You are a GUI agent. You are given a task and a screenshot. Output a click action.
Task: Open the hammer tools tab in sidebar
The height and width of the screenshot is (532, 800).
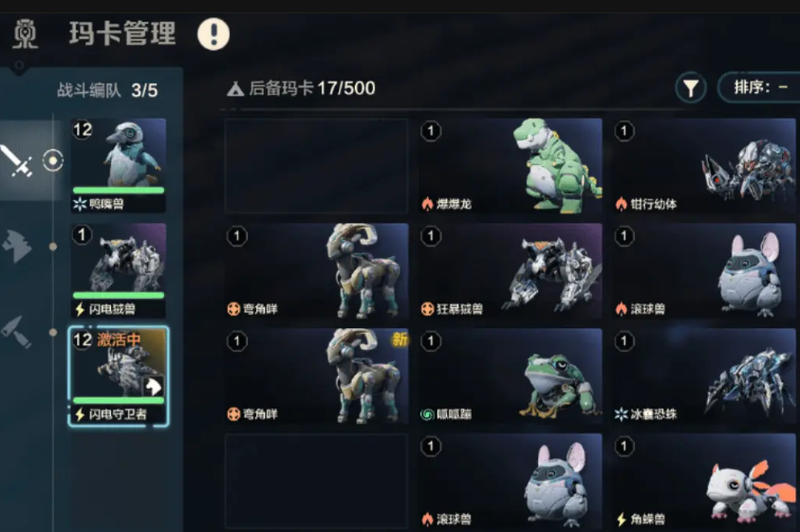coord(17,332)
